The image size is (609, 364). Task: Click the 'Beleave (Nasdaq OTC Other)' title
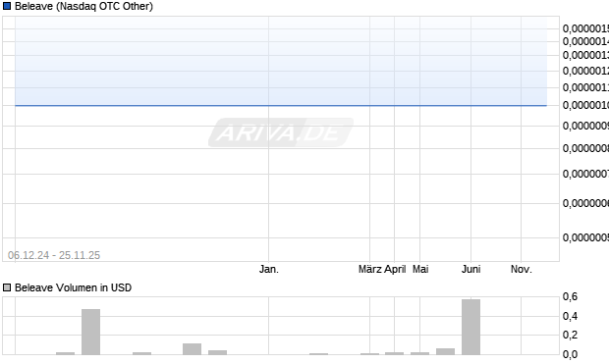83,6
